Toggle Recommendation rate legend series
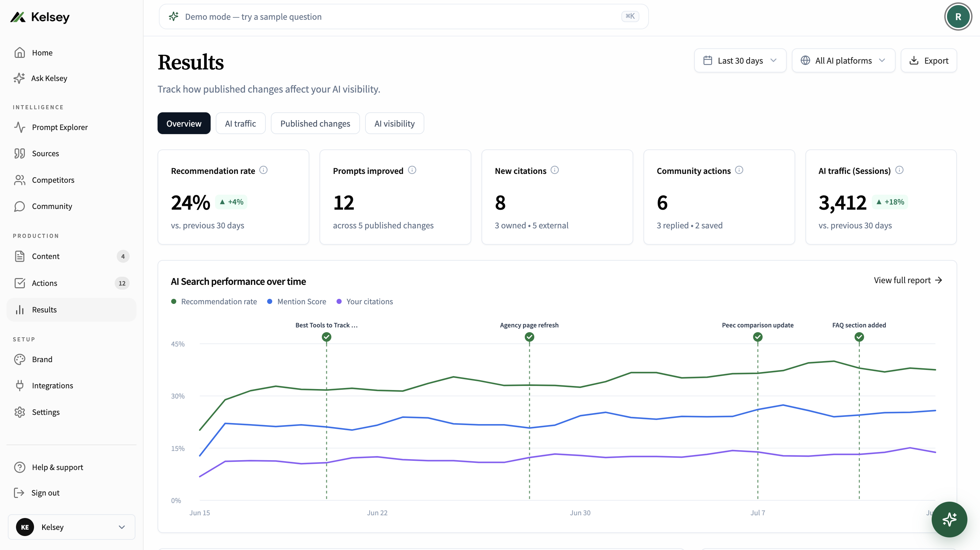The height and width of the screenshot is (550, 980). tap(214, 302)
